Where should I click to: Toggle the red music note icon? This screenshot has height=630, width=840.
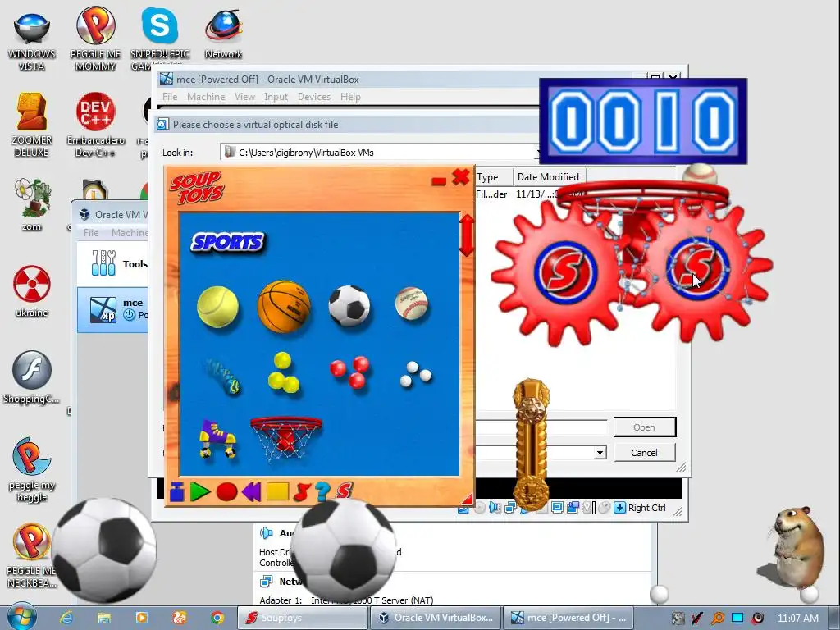302,492
